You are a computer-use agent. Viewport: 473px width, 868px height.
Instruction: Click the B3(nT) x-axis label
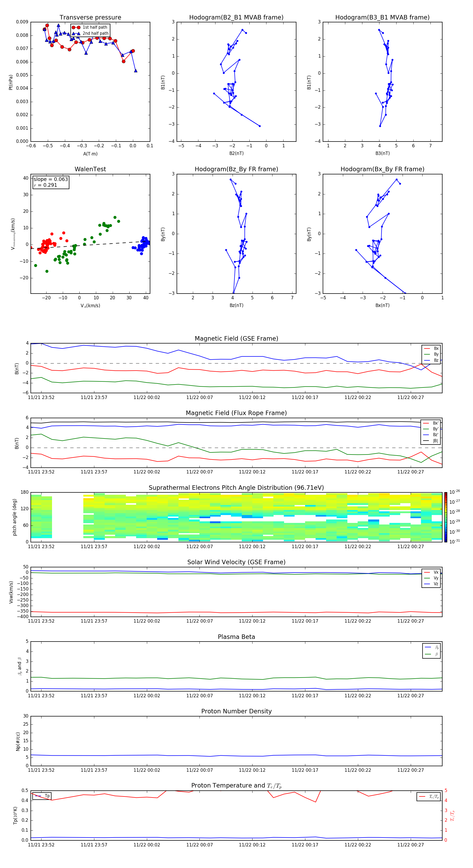pos(382,154)
